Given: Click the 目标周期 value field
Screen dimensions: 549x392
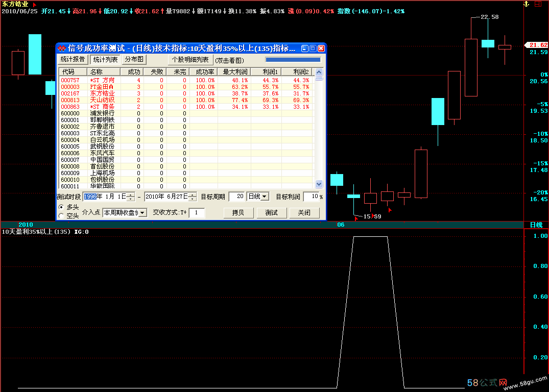Looking at the screenshot, I should click(x=236, y=197).
